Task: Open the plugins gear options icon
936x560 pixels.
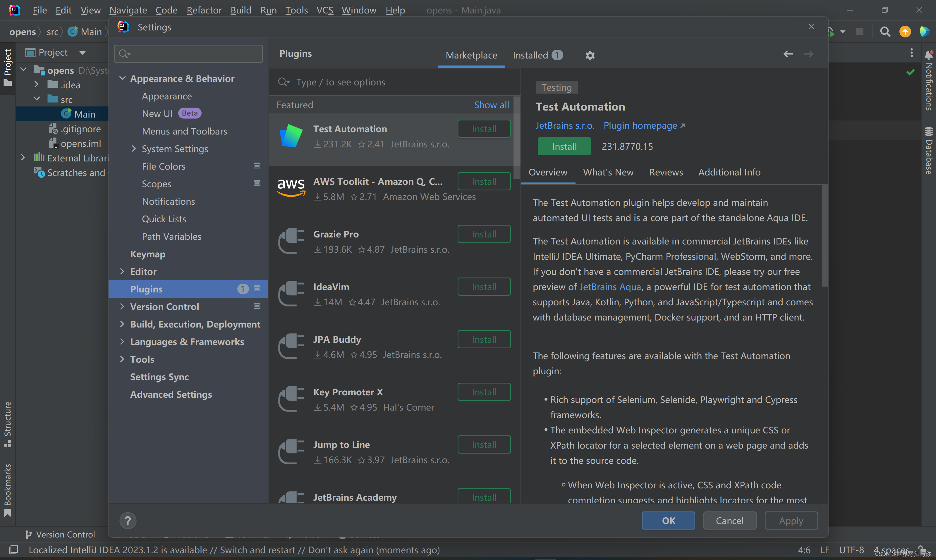Action: point(590,56)
